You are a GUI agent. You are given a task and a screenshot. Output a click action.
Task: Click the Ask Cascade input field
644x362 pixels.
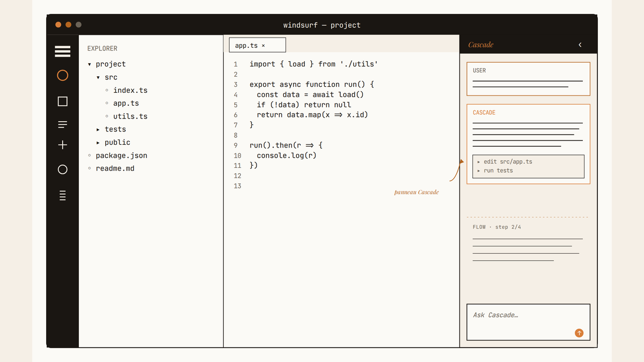(528, 322)
